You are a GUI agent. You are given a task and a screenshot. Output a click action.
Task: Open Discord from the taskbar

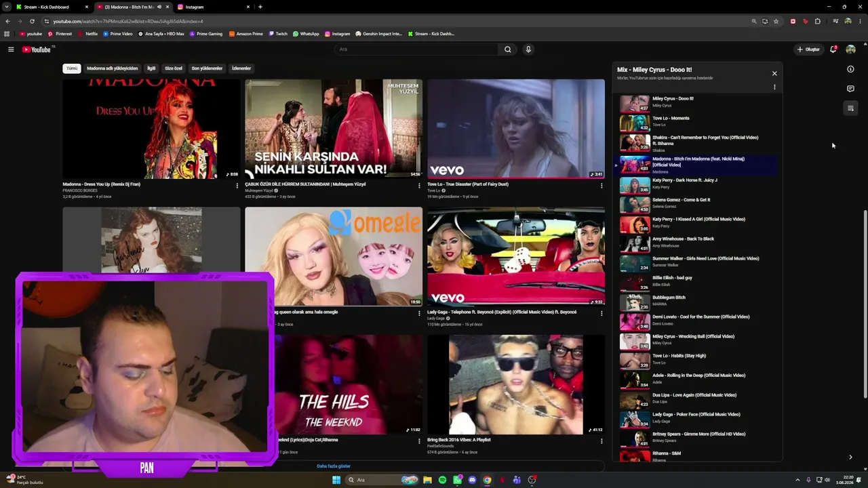click(x=472, y=480)
